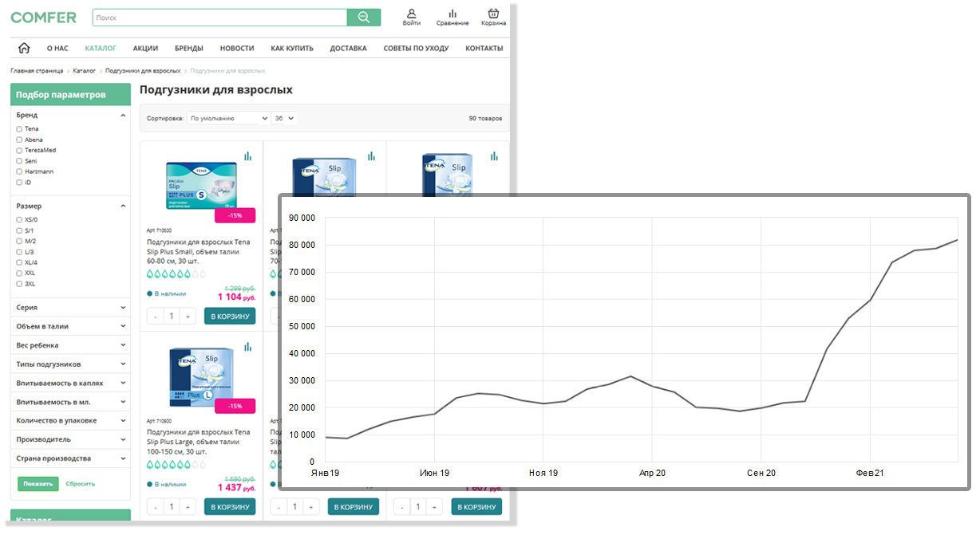Collapse the Бренд filter section
The width and height of the screenshot is (980, 535).
click(x=123, y=116)
